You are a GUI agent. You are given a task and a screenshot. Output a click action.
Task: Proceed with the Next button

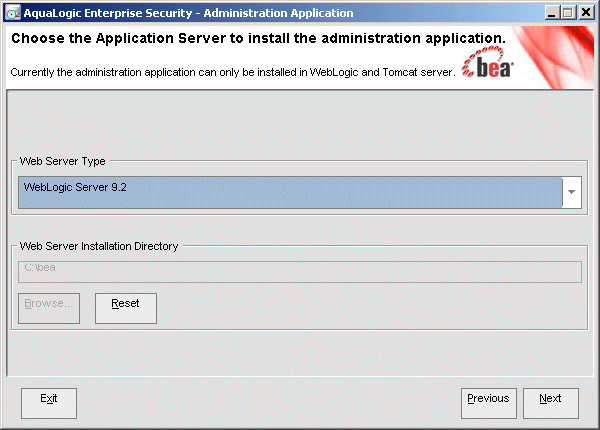pos(551,403)
